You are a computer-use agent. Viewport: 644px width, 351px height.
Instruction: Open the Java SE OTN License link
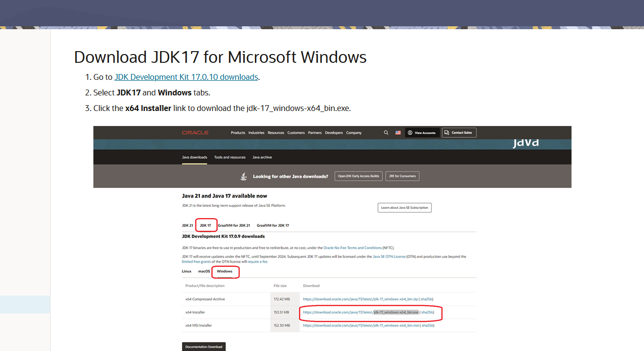coord(389,257)
